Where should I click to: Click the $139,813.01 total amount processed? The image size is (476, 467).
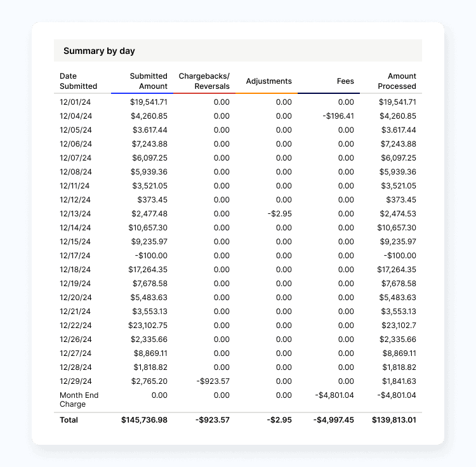[392, 420]
